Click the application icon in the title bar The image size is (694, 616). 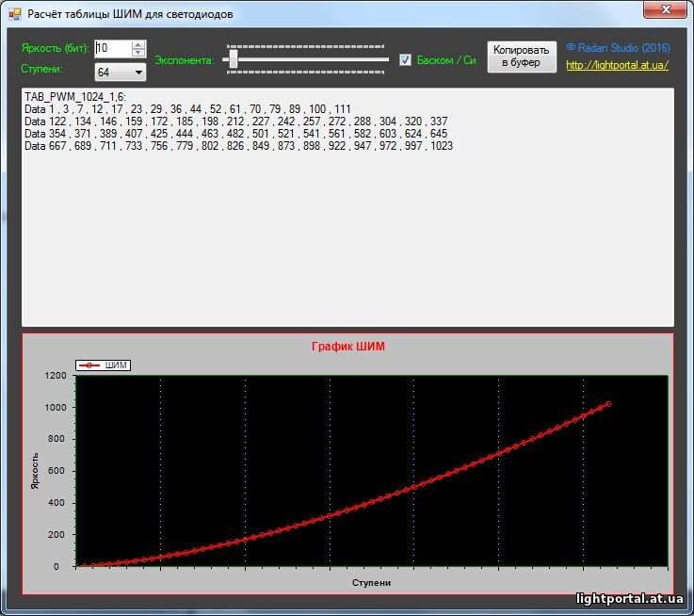click(15, 14)
